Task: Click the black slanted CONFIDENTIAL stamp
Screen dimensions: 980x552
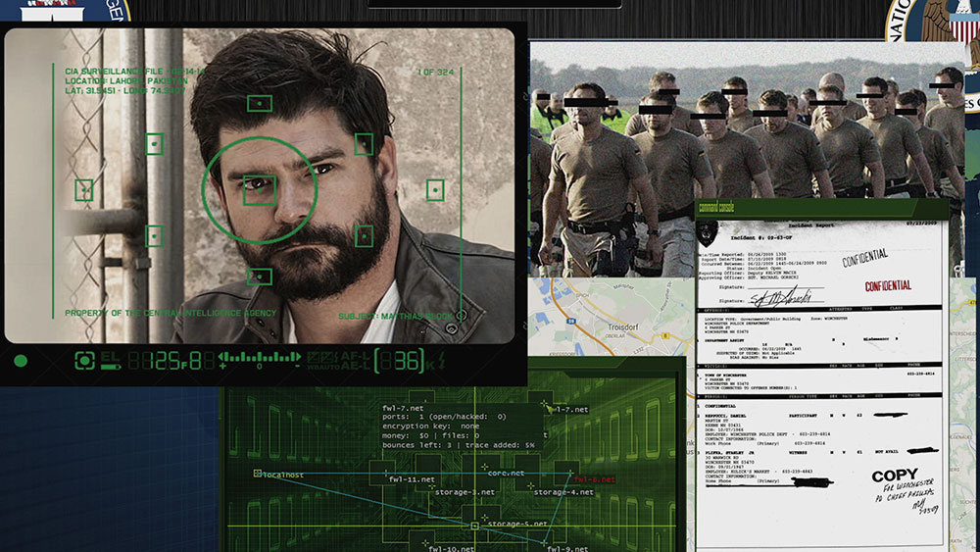Action: point(865,258)
